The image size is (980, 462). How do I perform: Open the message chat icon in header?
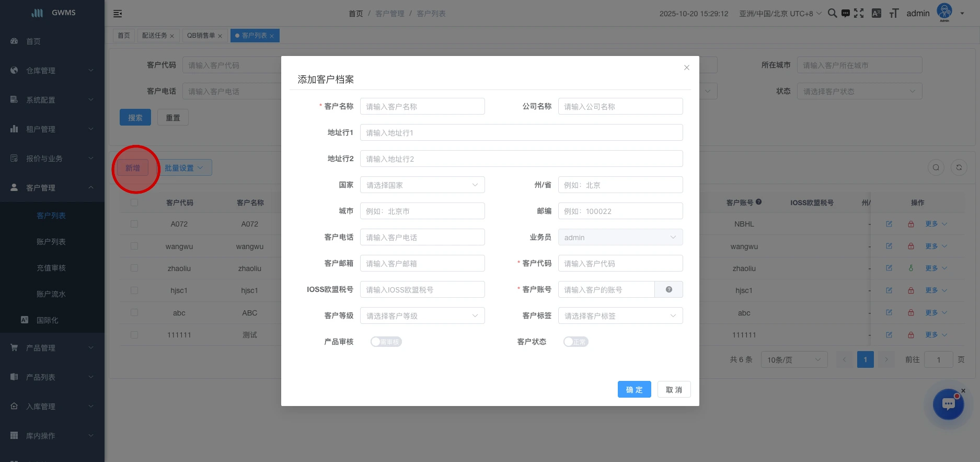[845, 14]
